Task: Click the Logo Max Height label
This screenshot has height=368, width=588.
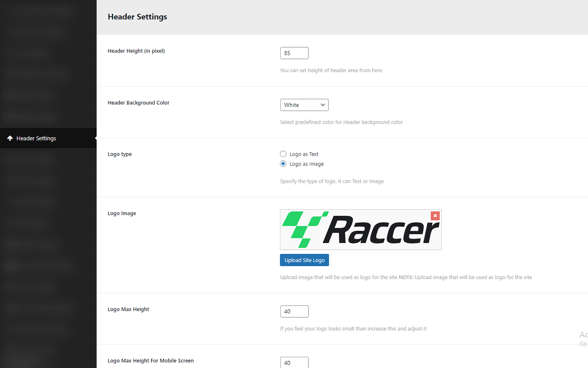Action: [x=128, y=310]
